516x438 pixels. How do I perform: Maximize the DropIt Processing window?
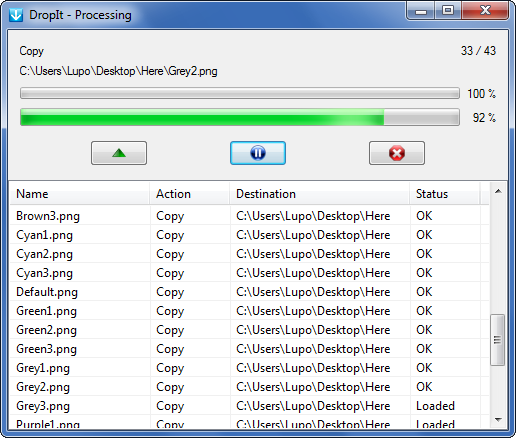tap(448, 11)
